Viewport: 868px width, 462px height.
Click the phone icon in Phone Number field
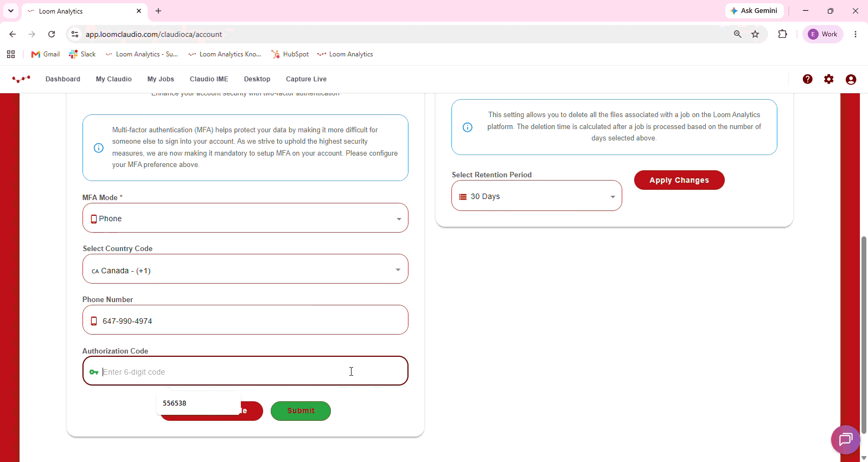[x=94, y=321]
